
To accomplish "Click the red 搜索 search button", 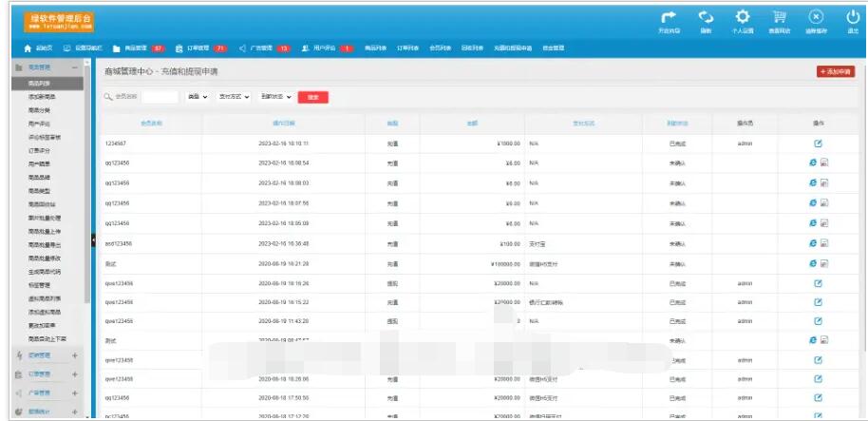I will coord(312,97).
